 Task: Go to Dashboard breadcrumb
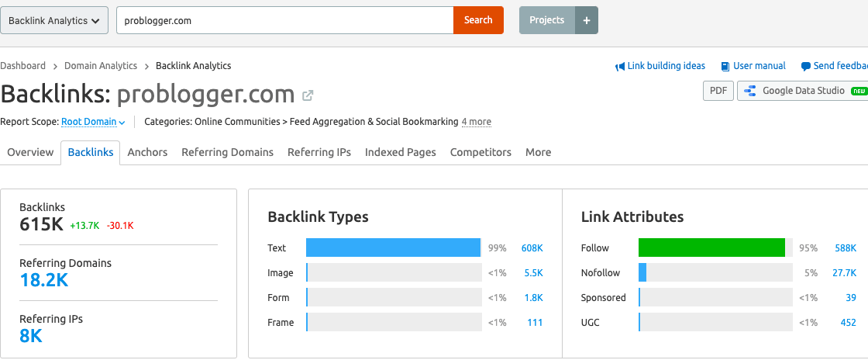coord(22,66)
